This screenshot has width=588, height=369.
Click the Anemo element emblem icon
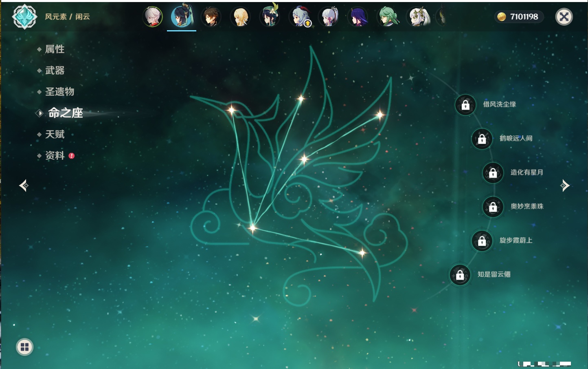[x=24, y=17]
